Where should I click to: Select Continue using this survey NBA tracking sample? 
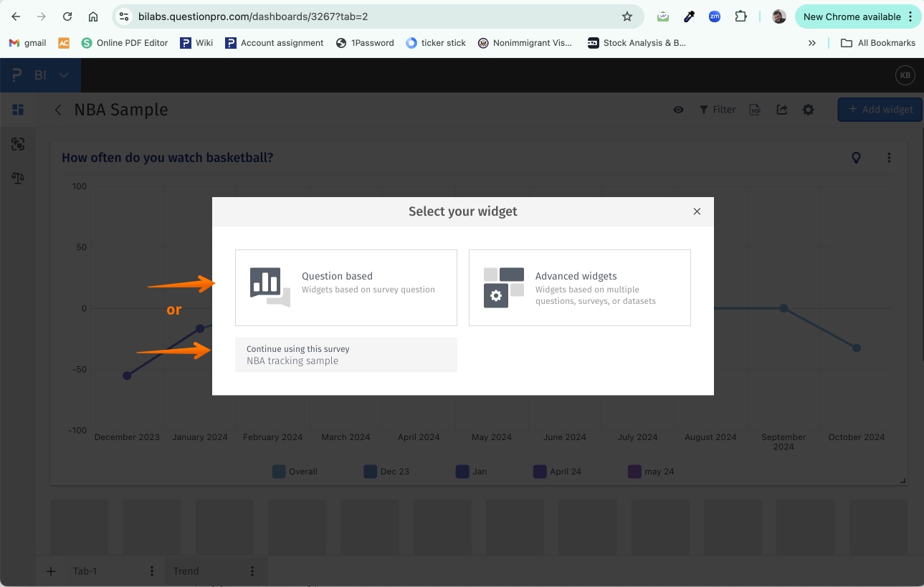pyautogui.click(x=346, y=354)
